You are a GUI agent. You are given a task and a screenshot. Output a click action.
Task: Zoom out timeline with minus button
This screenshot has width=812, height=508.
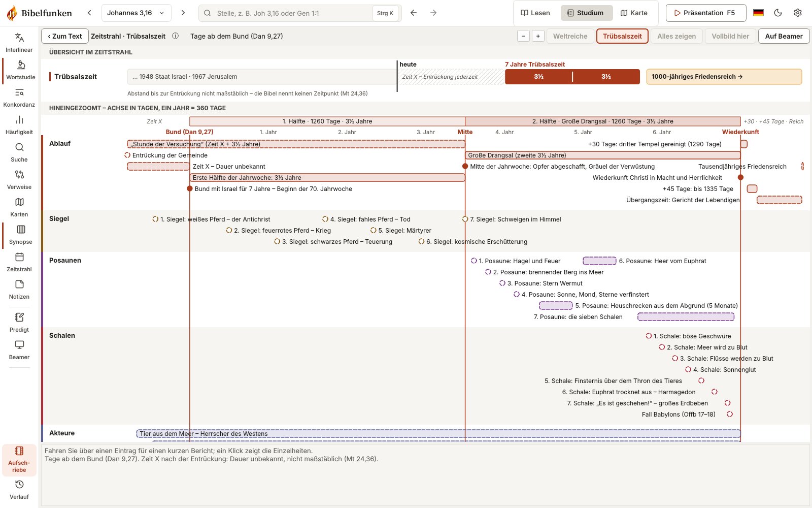523,36
